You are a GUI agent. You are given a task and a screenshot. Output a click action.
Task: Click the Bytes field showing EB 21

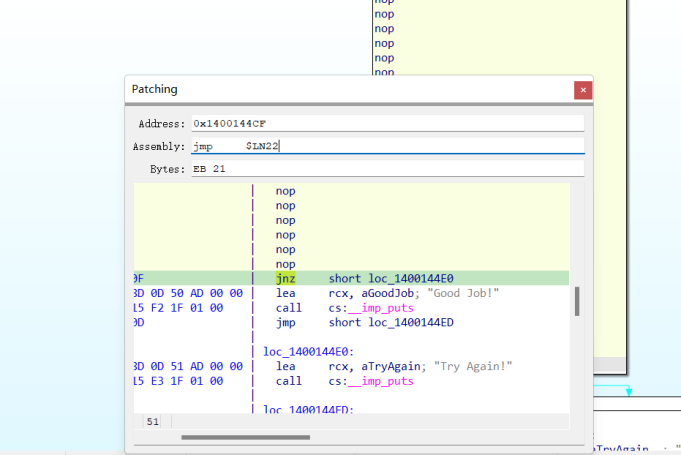388,168
